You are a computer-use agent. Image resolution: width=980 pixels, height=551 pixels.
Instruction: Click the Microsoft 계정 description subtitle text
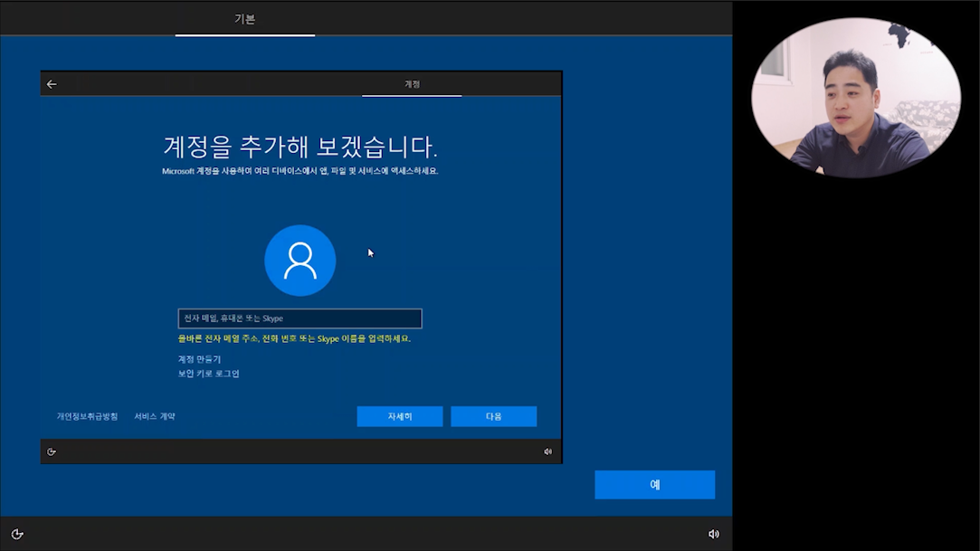pyautogui.click(x=300, y=171)
